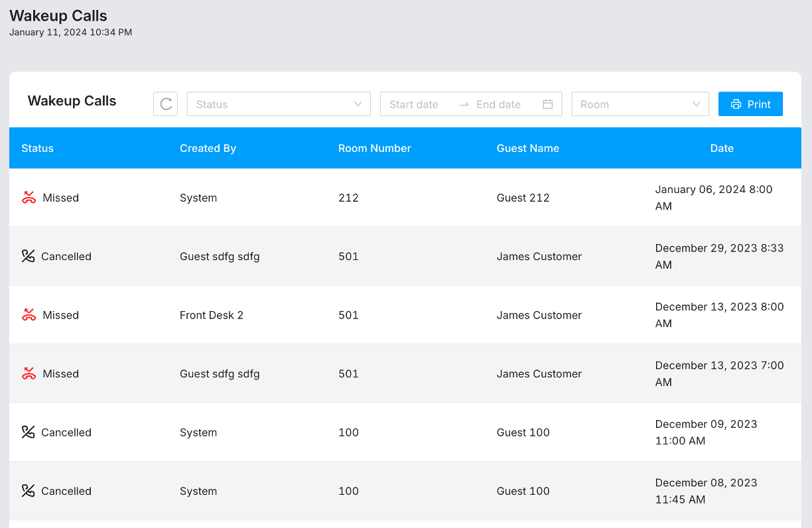812x528 pixels.
Task: Click the December 09, 2023 11:00 AM date
Action: point(706,432)
